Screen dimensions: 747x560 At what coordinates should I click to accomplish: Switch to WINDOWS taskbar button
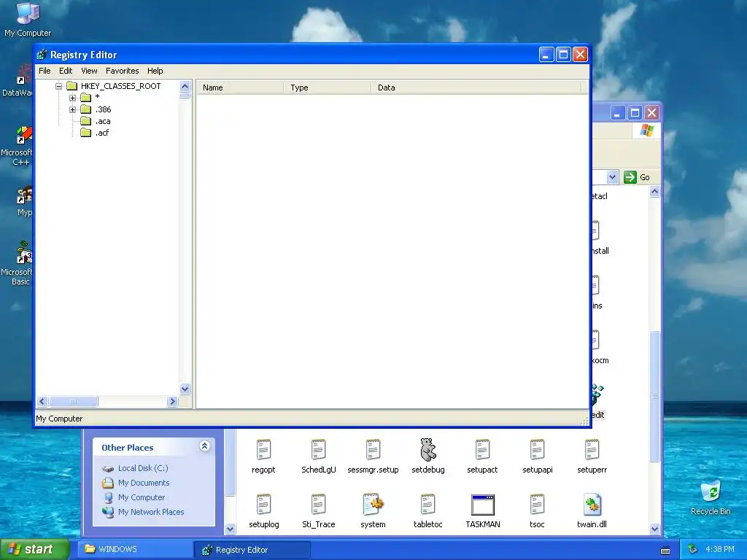[x=136, y=549]
